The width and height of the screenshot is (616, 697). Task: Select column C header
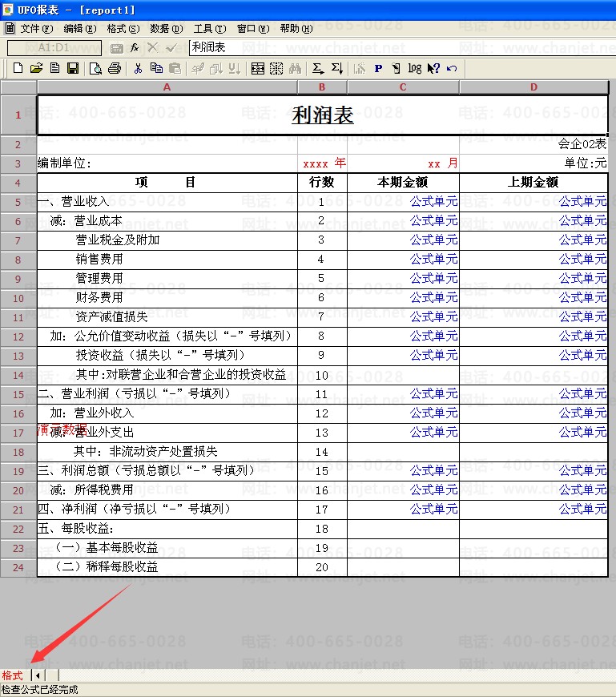click(403, 87)
